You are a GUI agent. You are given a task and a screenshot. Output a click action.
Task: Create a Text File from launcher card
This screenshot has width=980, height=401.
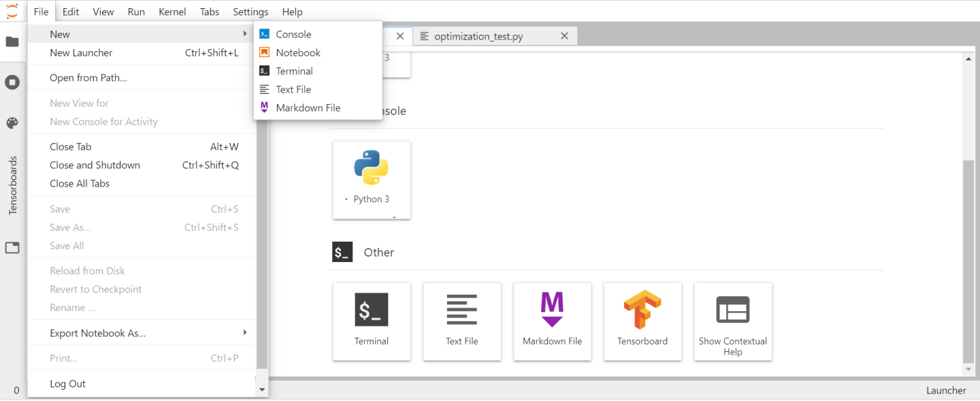pyautogui.click(x=462, y=321)
